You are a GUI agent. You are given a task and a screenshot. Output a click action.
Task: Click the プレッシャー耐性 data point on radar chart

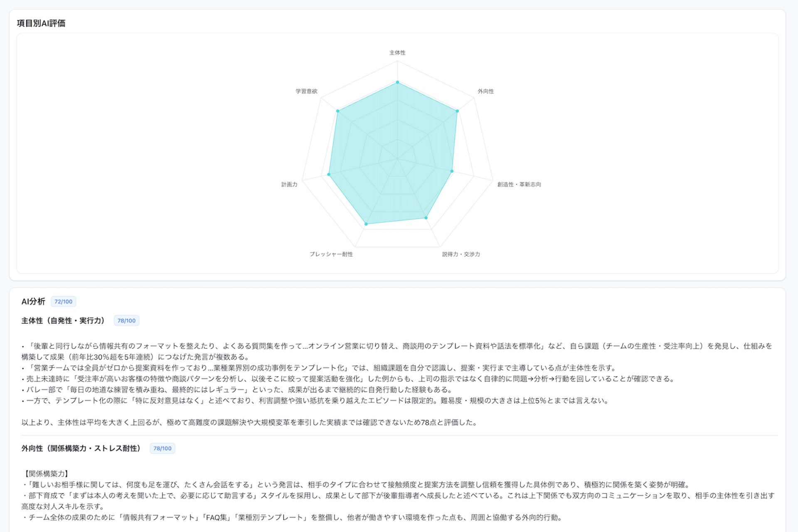click(x=366, y=224)
